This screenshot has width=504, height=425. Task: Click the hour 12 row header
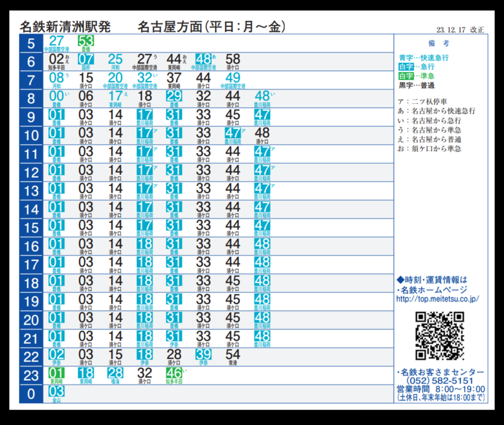pyautogui.click(x=31, y=173)
